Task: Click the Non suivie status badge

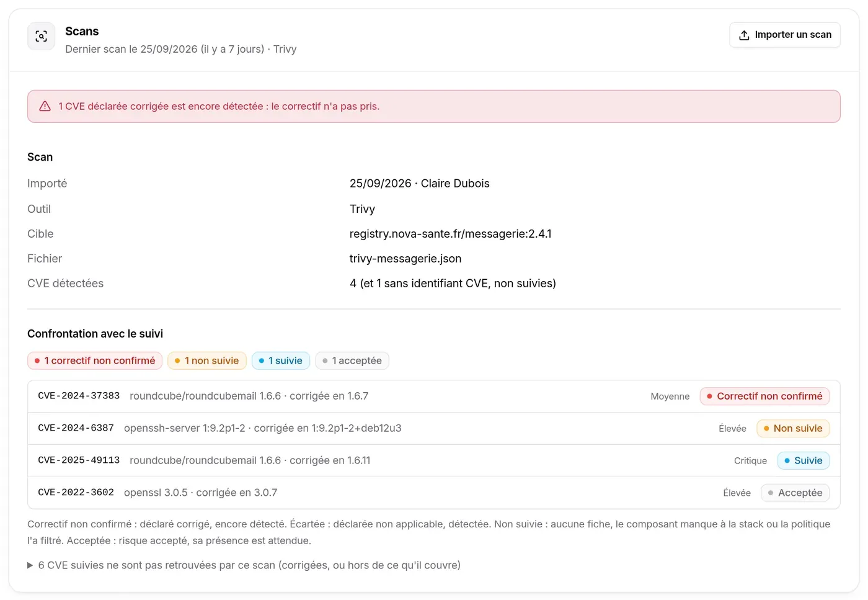Action: [x=793, y=429]
